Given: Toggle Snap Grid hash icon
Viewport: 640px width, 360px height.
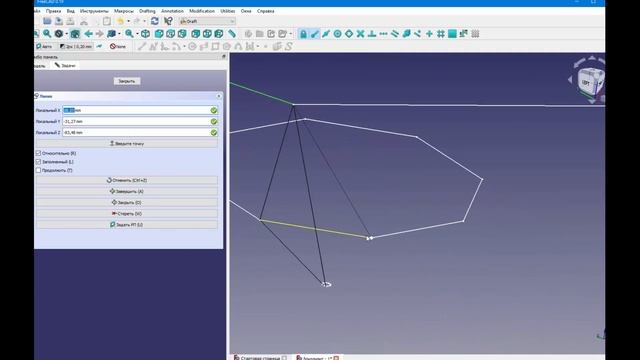Looking at the screenshot, I should pos(441,34).
